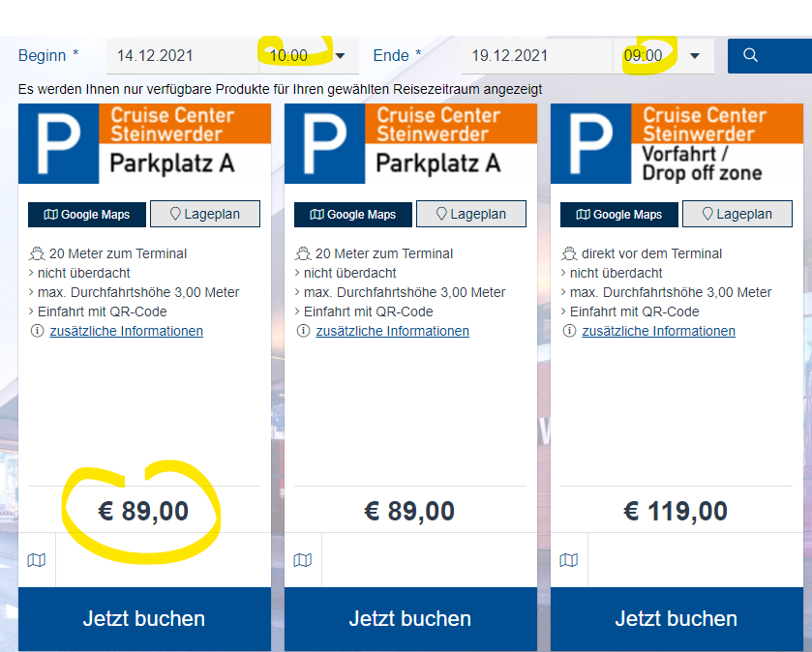Open Lageplan for first Parkplatz A card
Viewport: 812px width, 652px height.
coord(205,214)
